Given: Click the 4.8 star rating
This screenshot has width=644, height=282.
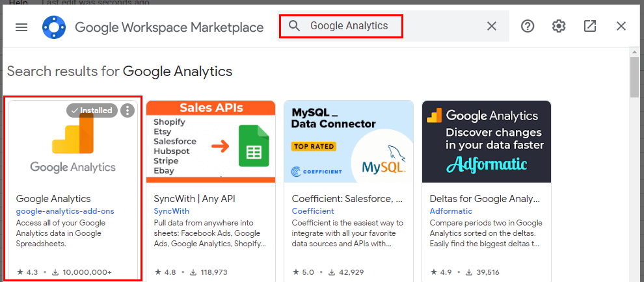Looking at the screenshot, I should [165, 272].
